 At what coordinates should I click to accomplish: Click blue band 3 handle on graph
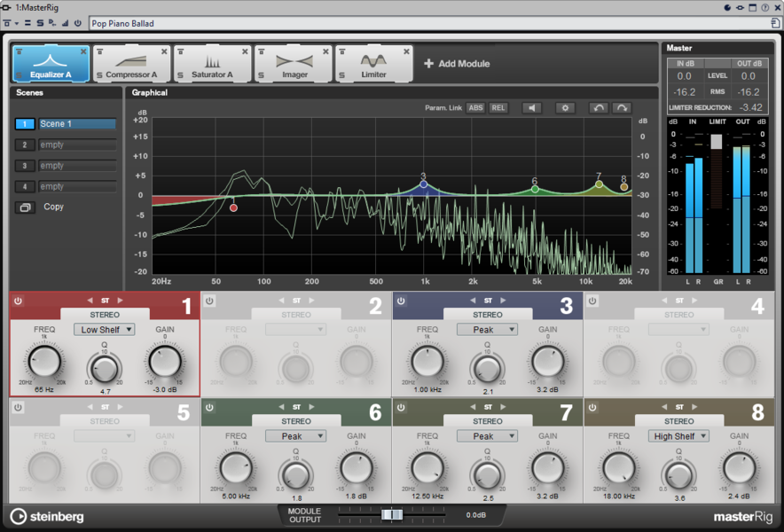pyautogui.click(x=424, y=184)
